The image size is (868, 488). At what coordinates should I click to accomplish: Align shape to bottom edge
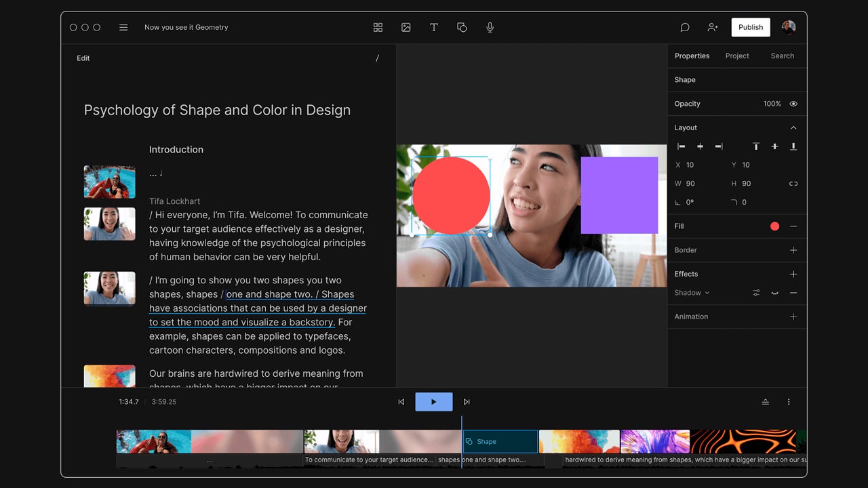[x=793, y=146]
